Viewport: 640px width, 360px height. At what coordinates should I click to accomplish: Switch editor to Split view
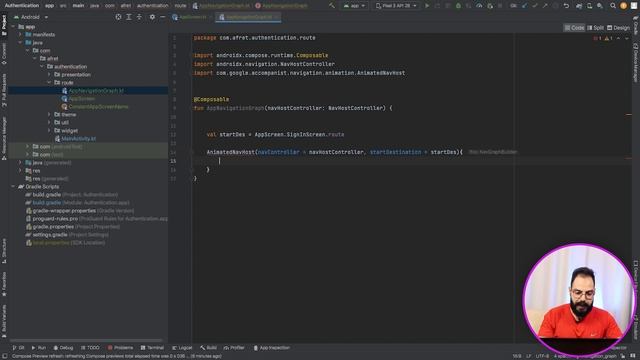tap(596, 28)
